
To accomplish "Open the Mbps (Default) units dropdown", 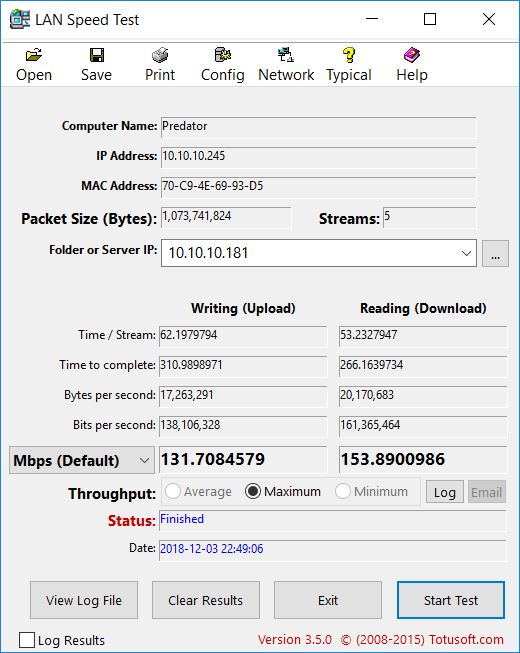I will pyautogui.click(x=82, y=460).
